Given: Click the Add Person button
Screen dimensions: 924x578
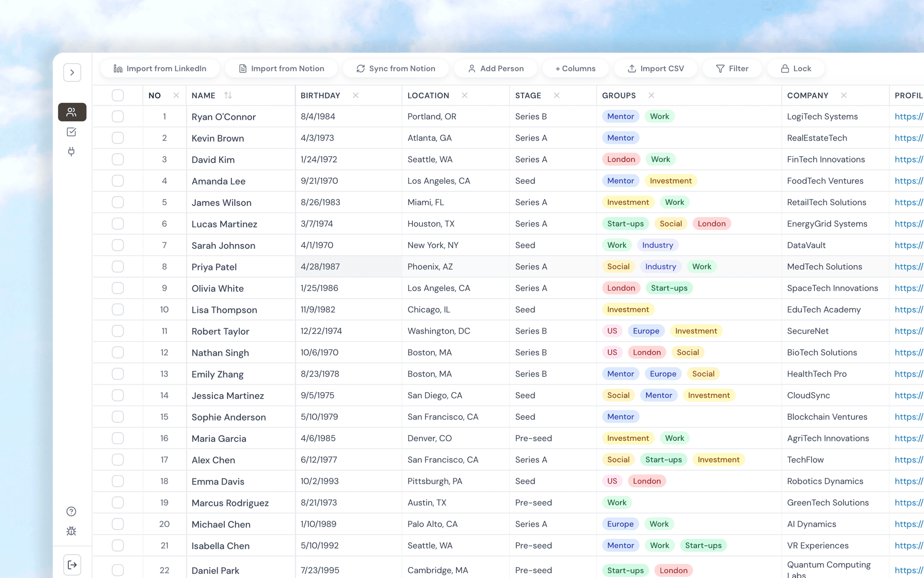Looking at the screenshot, I should coord(495,69).
